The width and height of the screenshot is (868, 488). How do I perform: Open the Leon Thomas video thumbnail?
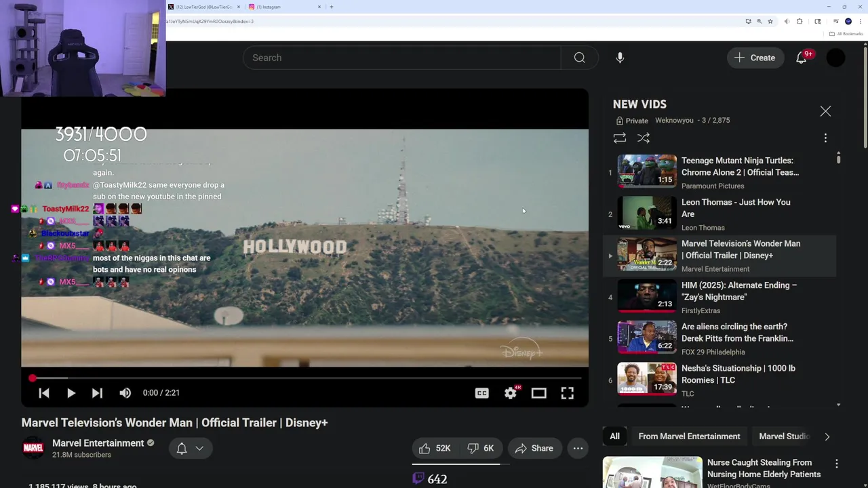pyautogui.click(x=647, y=213)
